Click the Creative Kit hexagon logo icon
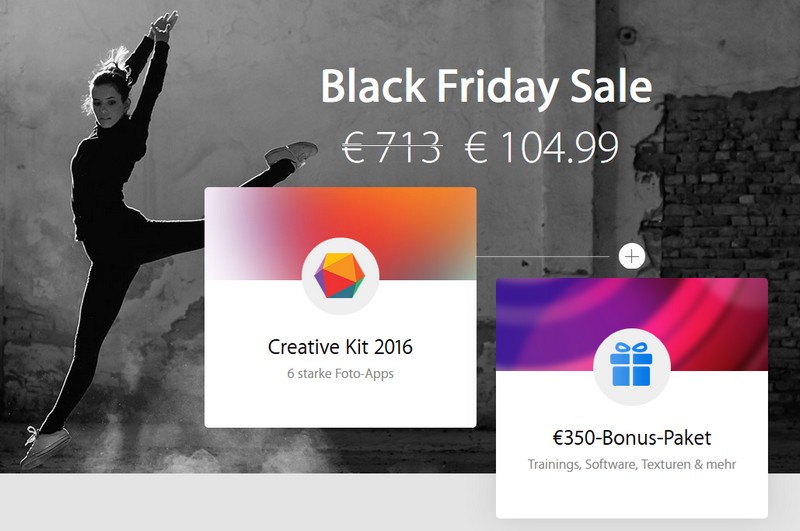800x531 pixels. (x=340, y=275)
